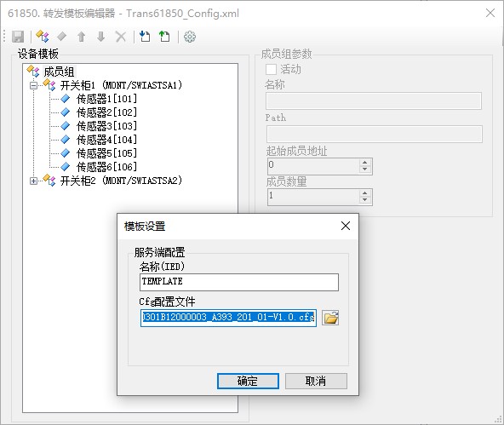Click the 确定 button
Image resolution: width=504 pixels, height=425 pixels.
(248, 381)
